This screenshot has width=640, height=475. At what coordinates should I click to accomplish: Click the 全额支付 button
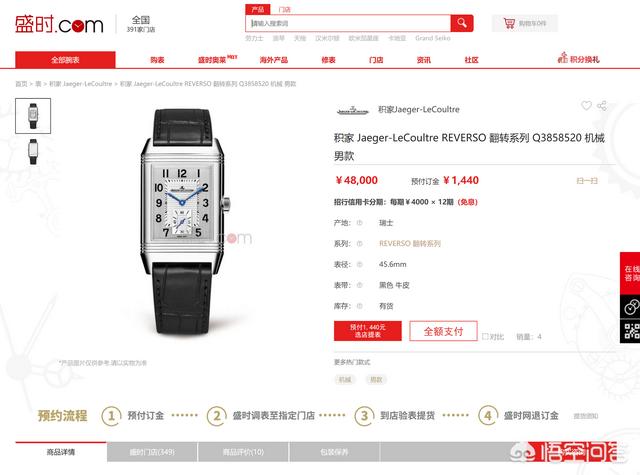(x=443, y=331)
